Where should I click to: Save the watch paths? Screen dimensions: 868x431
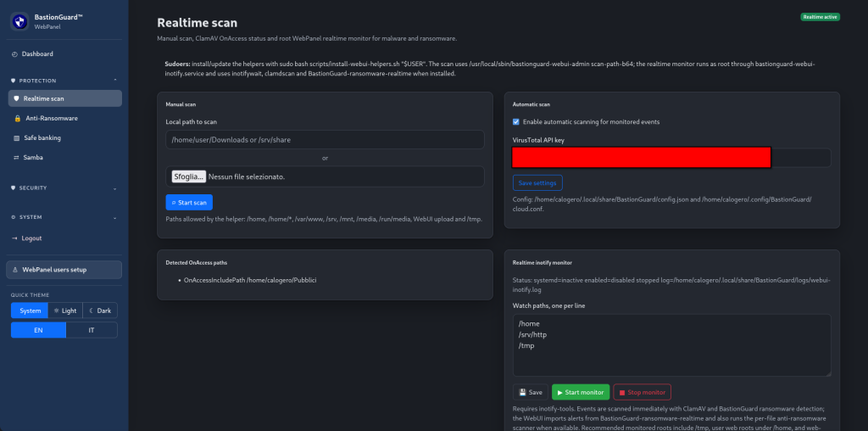[531, 392]
